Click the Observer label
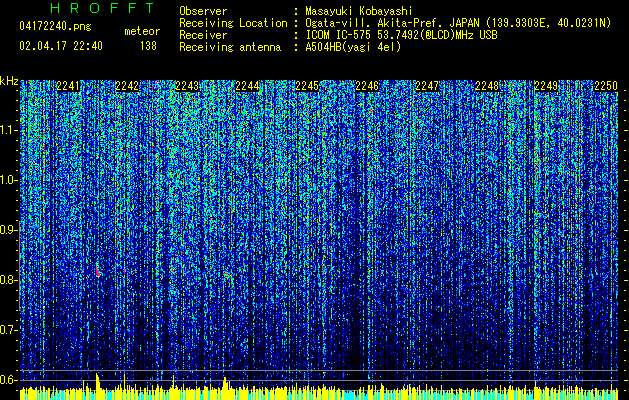This screenshot has width=629, height=400. (x=203, y=11)
